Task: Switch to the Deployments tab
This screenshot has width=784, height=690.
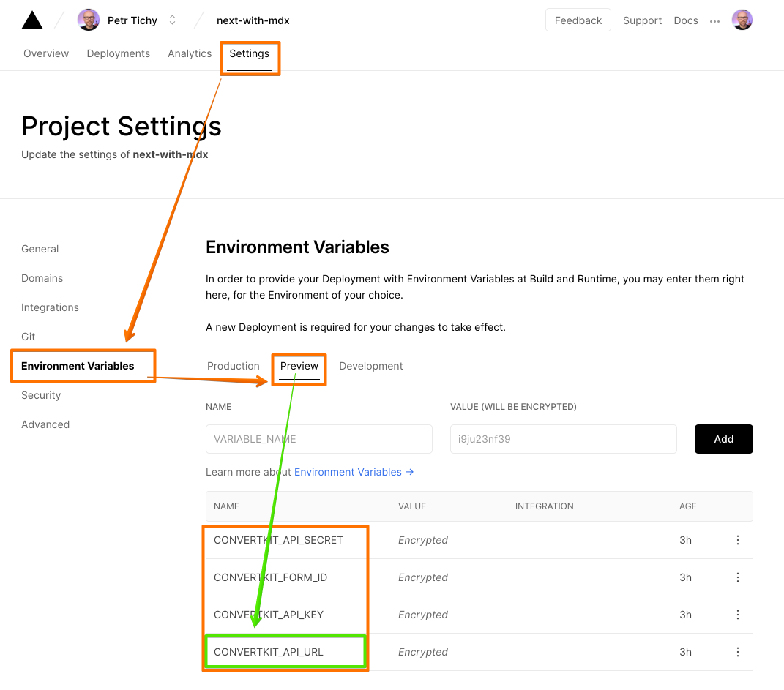Action: point(118,53)
